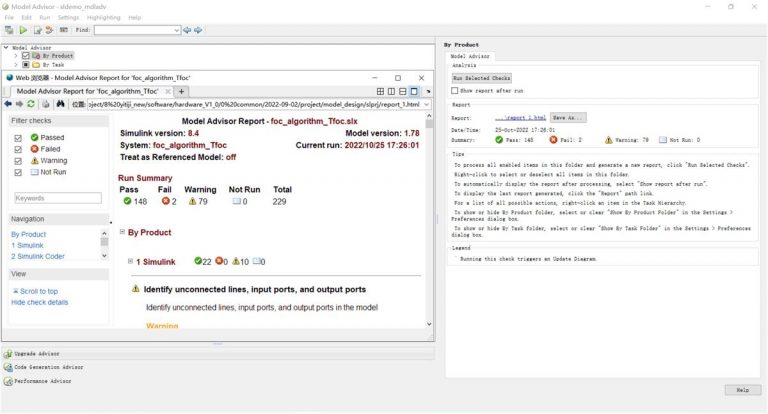Open a new browser tab with plus
This screenshot has width=768, height=414.
pyautogui.click(x=181, y=91)
